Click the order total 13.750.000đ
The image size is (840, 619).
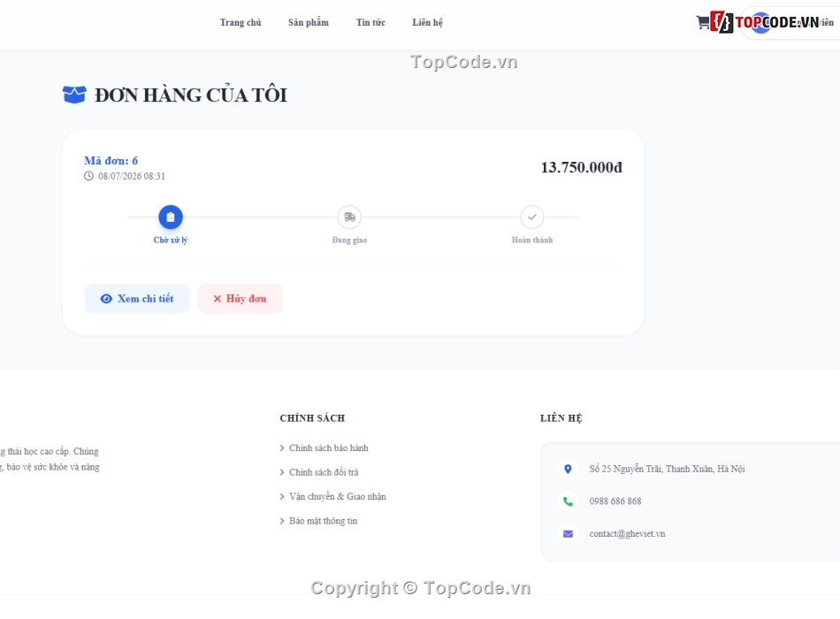click(x=581, y=167)
